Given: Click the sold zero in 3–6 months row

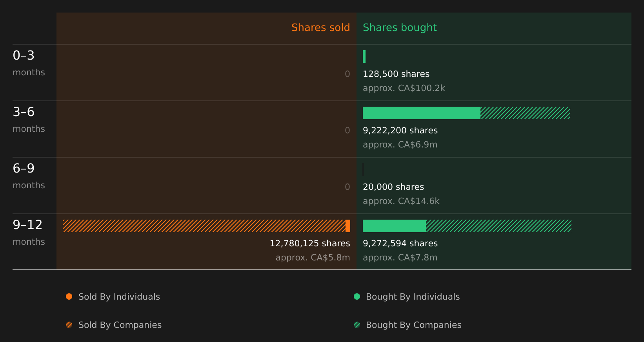Looking at the screenshot, I should click(x=347, y=131).
